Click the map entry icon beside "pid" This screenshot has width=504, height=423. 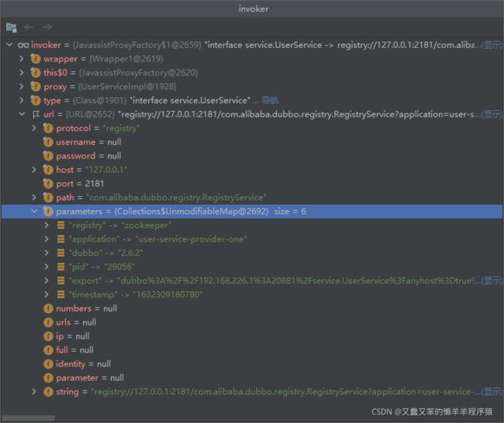60,267
